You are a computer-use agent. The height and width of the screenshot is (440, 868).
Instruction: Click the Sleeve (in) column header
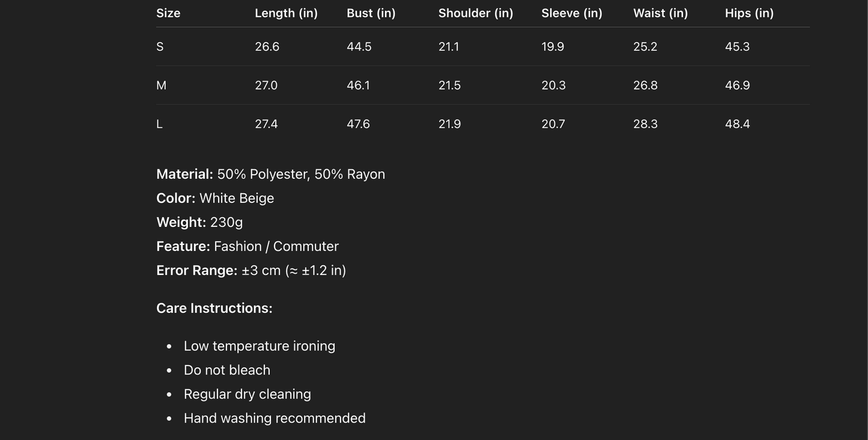[571, 13]
